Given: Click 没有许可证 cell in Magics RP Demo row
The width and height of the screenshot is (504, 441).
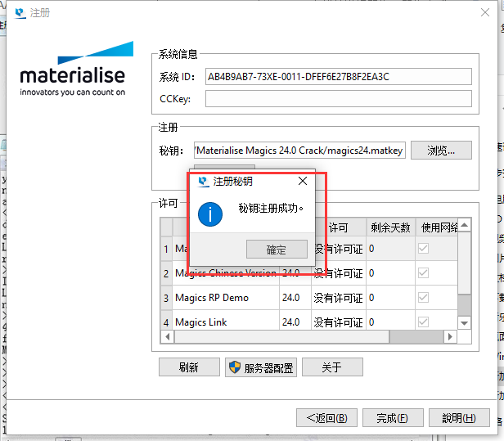Looking at the screenshot, I should pyautogui.click(x=338, y=298).
